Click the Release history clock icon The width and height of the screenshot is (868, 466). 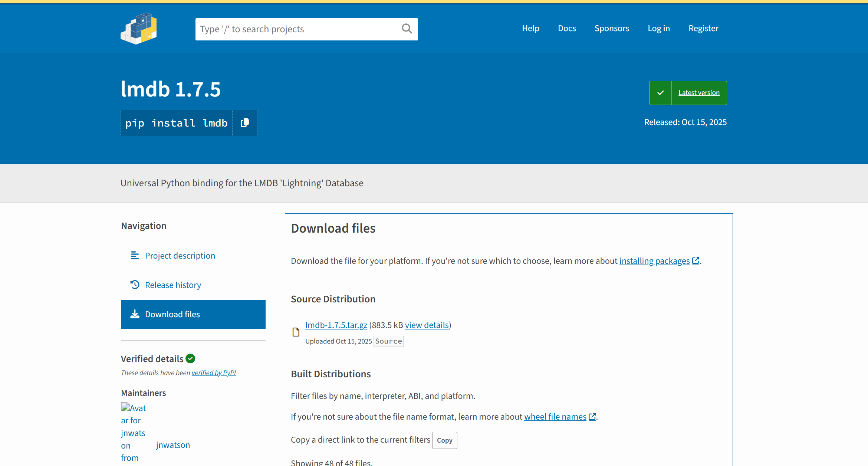click(135, 285)
